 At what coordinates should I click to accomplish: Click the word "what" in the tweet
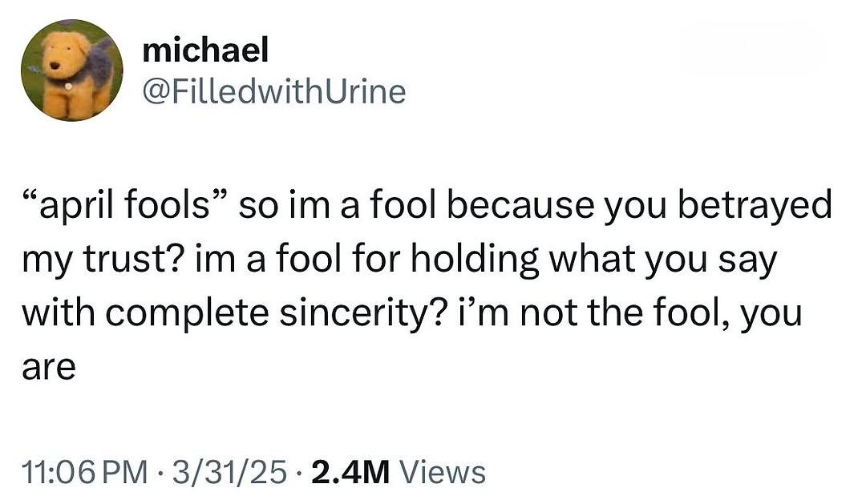pos(592,259)
